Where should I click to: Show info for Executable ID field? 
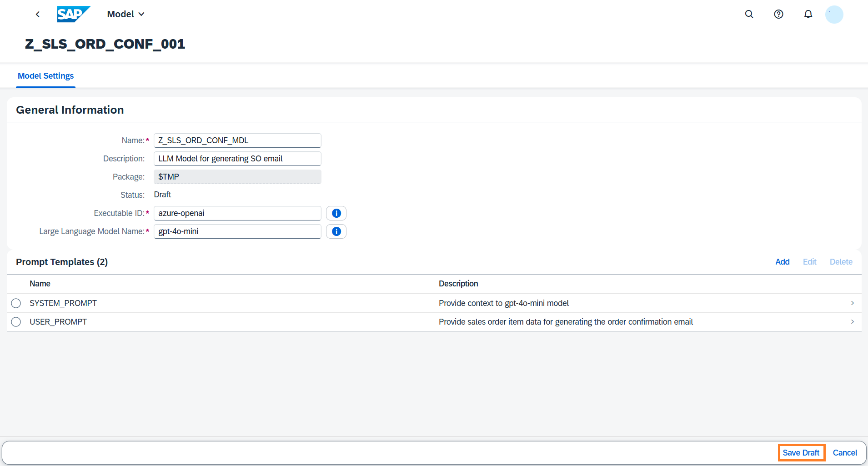tap(336, 213)
